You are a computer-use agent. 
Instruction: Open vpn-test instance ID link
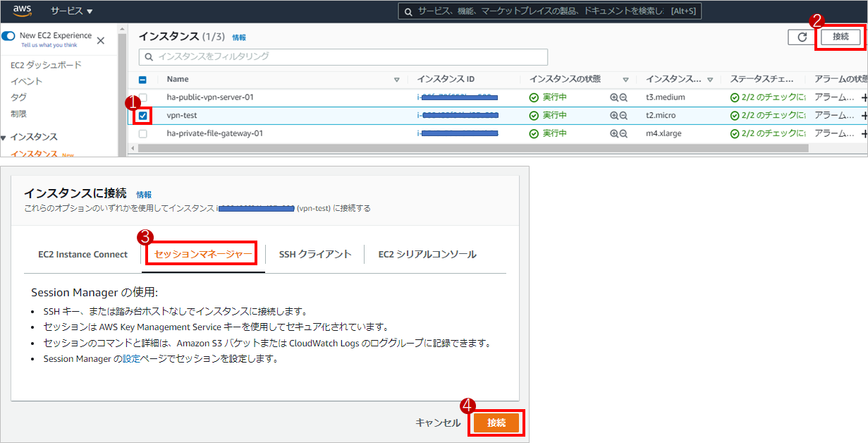point(458,115)
